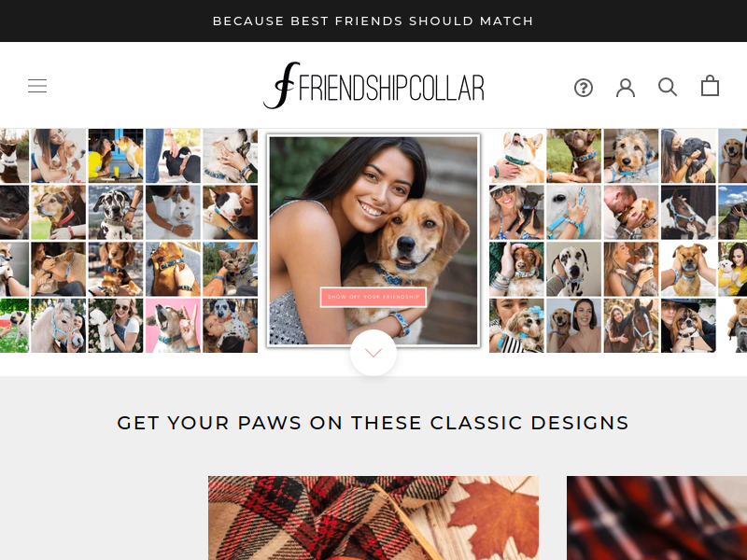Click the search magnifier icon
Viewport: 747px width, 560px height.
click(x=668, y=87)
